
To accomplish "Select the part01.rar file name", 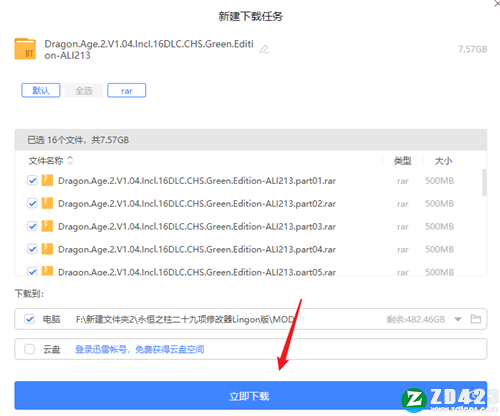I will [197, 181].
